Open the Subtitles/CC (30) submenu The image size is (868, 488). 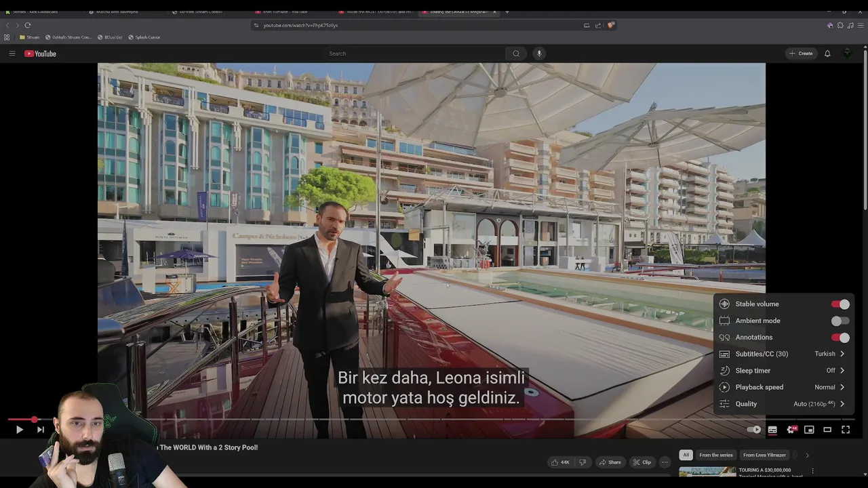click(x=783, y=354)
